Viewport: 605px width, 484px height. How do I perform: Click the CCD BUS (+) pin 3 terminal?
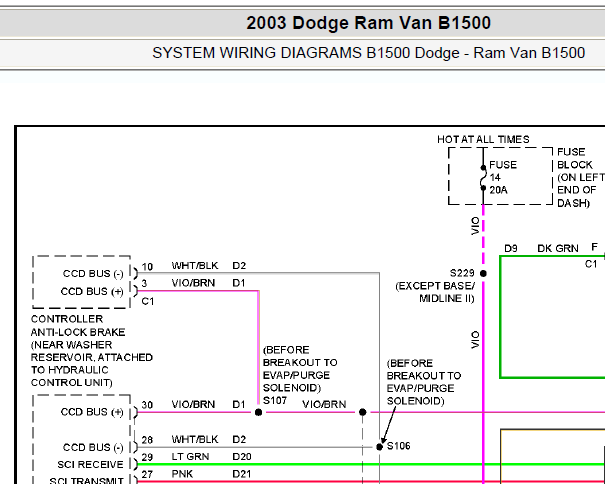coord(135,291)
